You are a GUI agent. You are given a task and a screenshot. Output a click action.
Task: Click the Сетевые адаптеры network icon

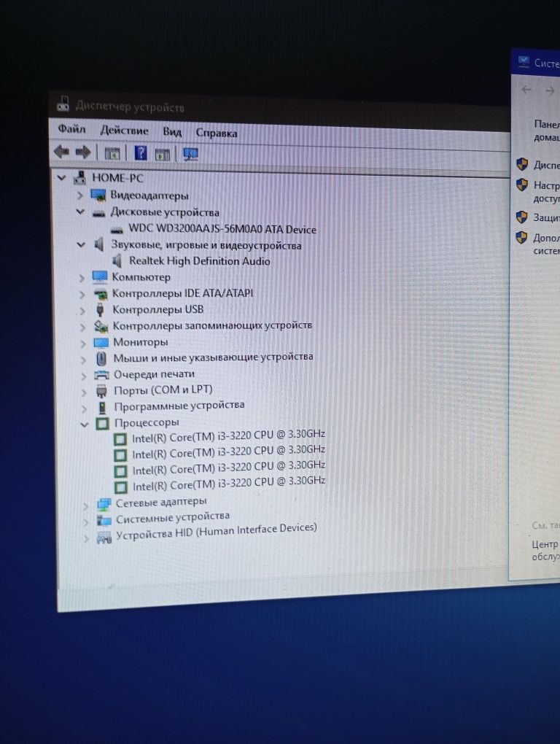coord(104,505)
